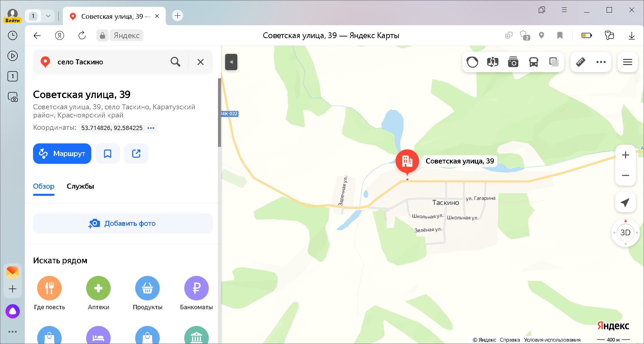Screen dimensions: 644x344
Task: Open browser history clock icon in sidebar
Action: point(13,35)
